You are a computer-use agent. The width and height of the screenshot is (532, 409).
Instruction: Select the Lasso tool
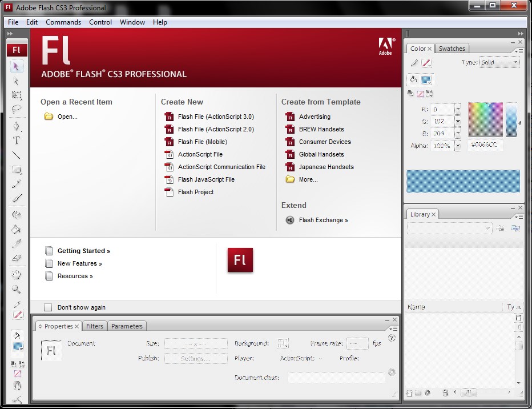pos(17,109)
